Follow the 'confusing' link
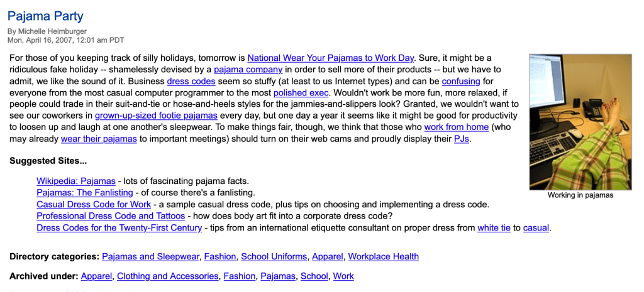Screen dimensions: 644x292 [461, 81]
